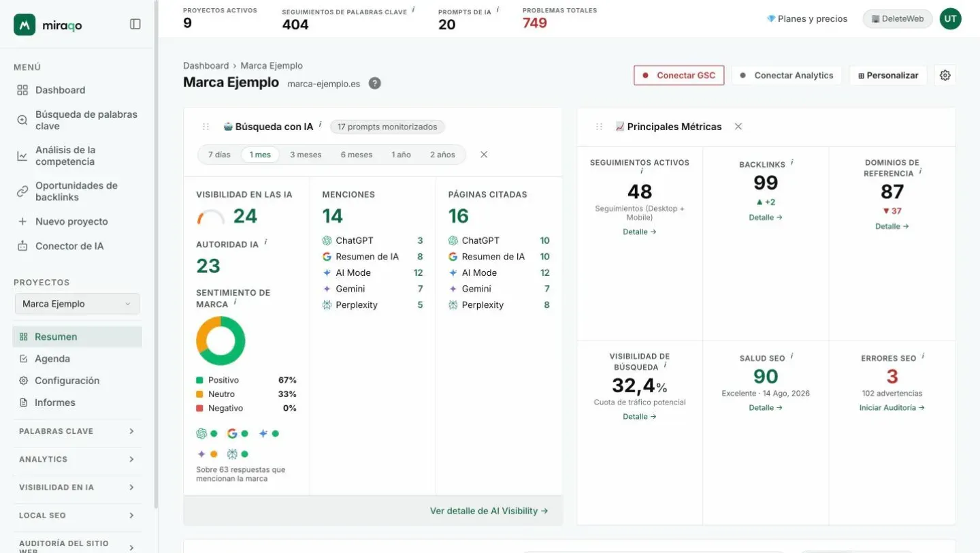This screenshot has height=553, width=980.
Task: Click Conectar Analytics button
Action: tap(787, 75)
